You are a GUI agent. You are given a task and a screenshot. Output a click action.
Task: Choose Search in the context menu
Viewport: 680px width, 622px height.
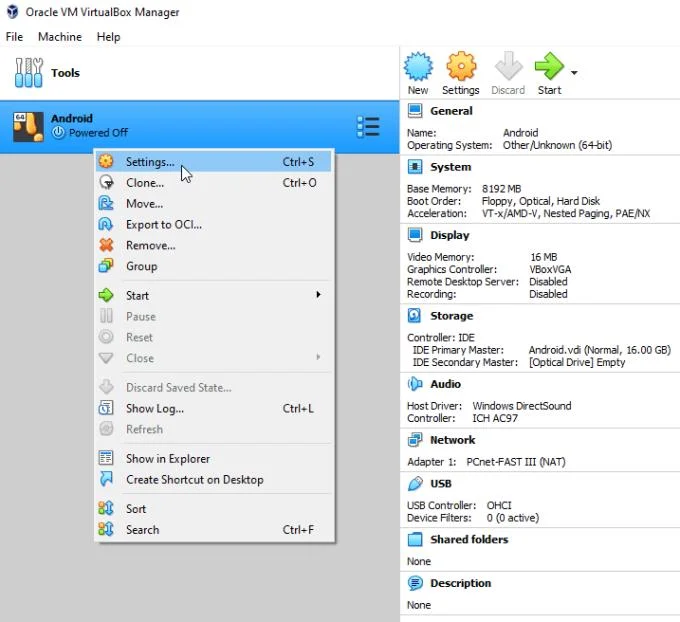(x=214, y=530)
